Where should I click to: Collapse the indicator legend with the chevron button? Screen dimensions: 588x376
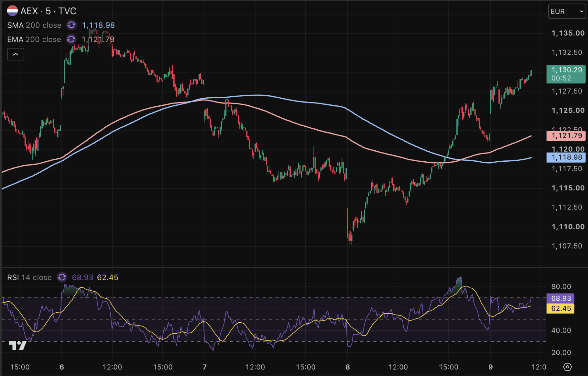coord(16,54)
